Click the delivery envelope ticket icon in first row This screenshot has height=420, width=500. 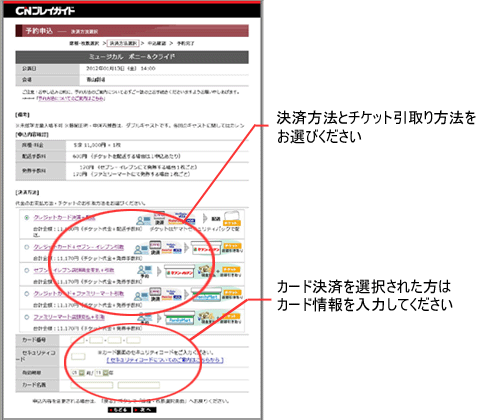click(232, 219)
